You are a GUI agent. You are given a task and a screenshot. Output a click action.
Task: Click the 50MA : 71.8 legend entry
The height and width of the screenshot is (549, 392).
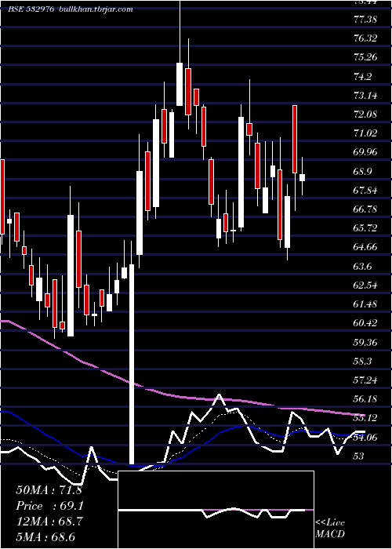(49, 489)
